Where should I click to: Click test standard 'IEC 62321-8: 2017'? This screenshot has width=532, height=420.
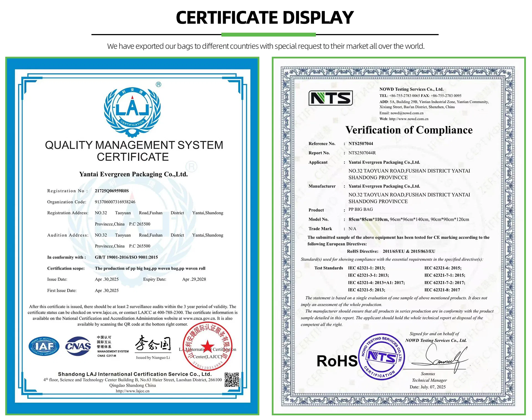442,290
